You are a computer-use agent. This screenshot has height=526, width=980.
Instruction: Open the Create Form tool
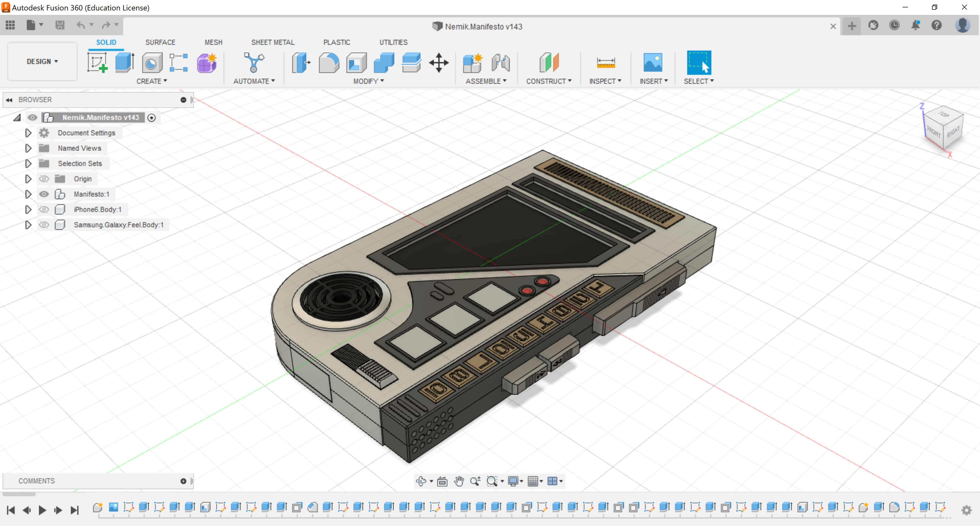click(x=206, y=63)
